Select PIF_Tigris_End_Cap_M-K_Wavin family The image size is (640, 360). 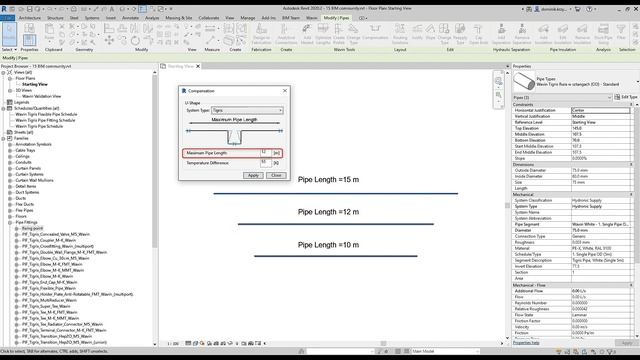[x=49, y=282]
